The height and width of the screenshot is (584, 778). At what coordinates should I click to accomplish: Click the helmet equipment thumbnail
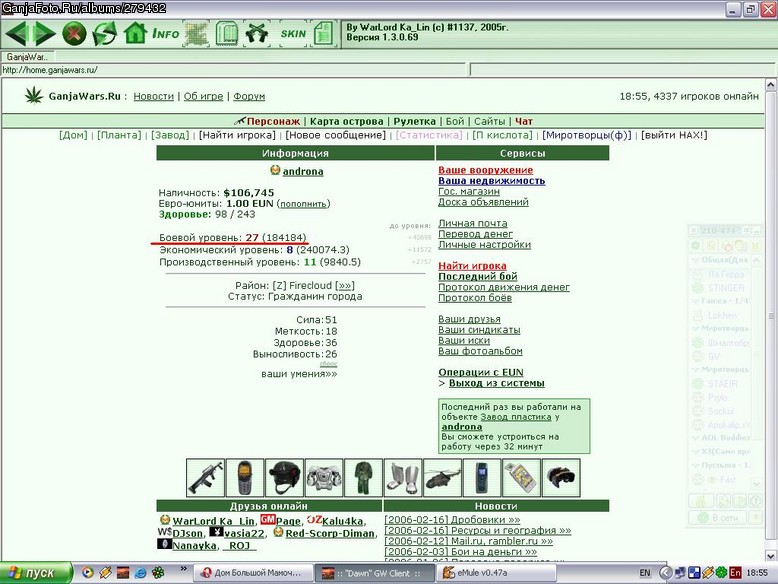pos(284,478)
